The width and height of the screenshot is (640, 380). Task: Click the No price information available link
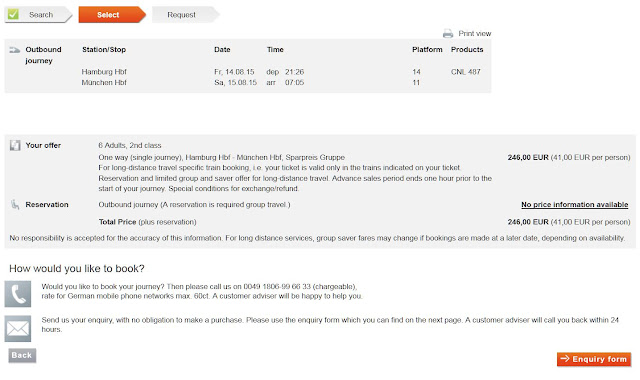point(574,204)
